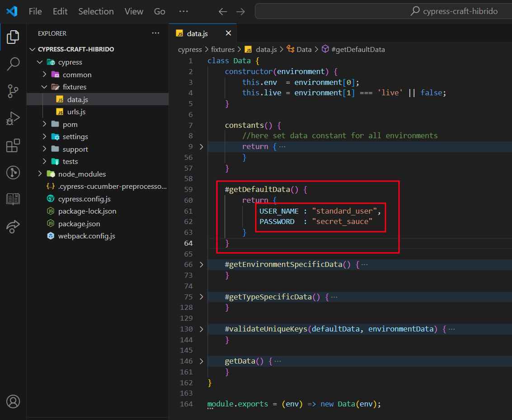Viewport: 512px width, 420px height.
Task: Collapse the fixtures folder
Action: point(44,87)
